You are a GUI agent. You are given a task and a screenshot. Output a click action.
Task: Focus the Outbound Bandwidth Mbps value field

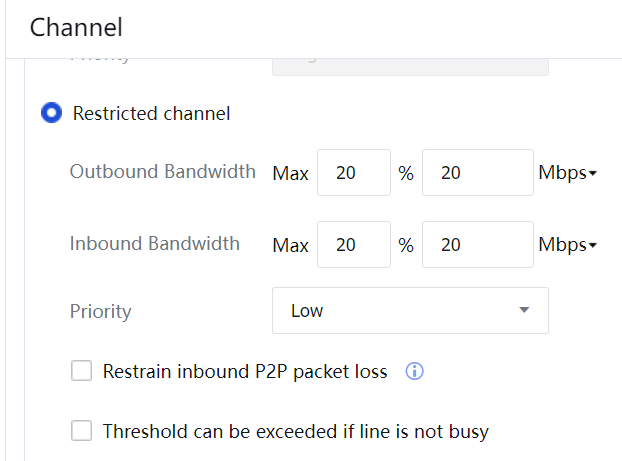pos(477,173)
